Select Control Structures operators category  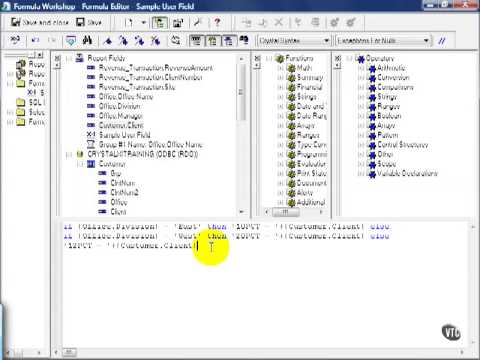click(403, 145)
